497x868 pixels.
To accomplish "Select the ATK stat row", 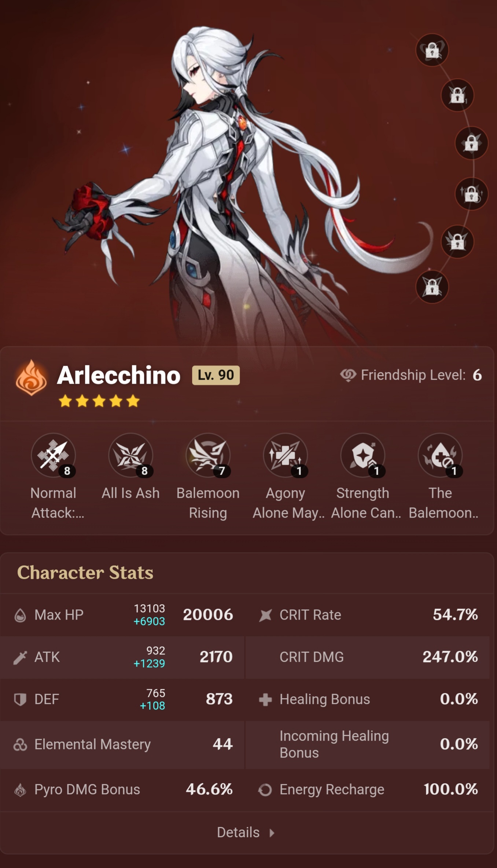I will 122,657.
